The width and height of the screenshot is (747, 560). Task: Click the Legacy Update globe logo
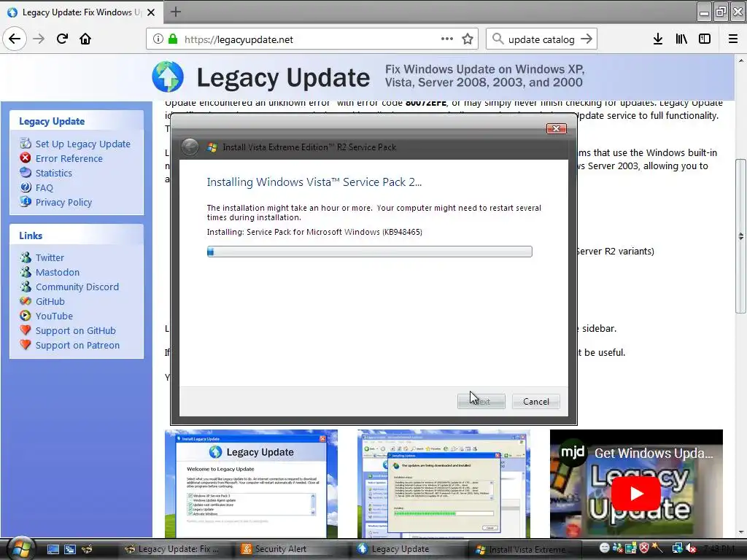tap(168, 77)
